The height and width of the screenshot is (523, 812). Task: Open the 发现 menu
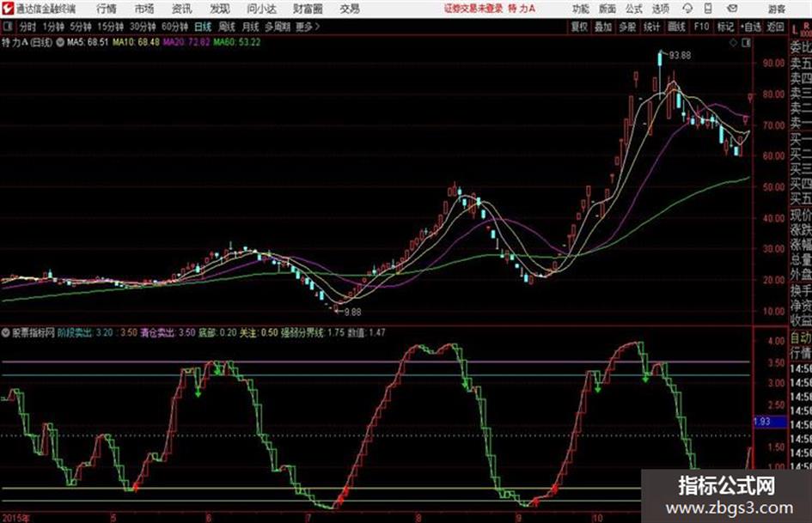220,9
